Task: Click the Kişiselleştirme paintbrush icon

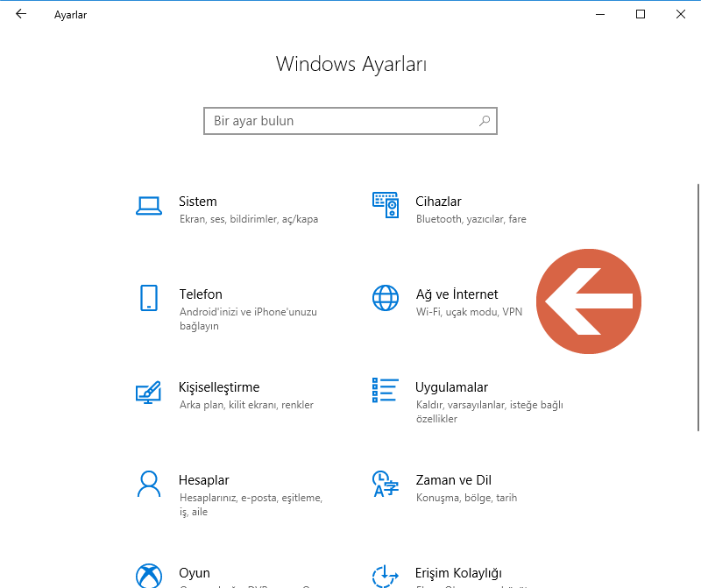Action: [x=148, y=393]
